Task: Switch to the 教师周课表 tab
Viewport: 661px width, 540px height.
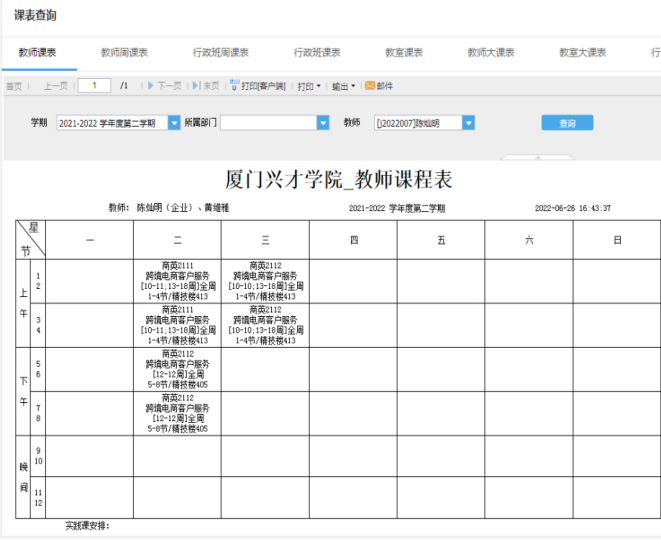Action: pos(124,53)
